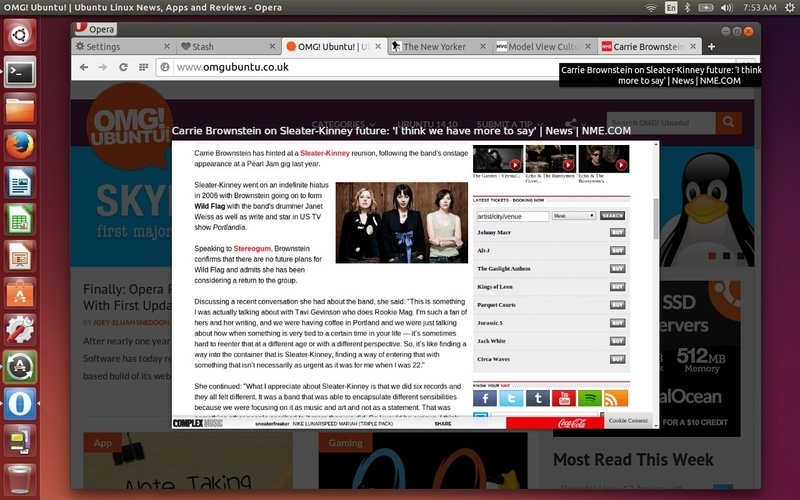Viewport: 800px width, 500px height.
Task: Switch to the Carrie Brownstein tab
Action: tap(649, 46)
